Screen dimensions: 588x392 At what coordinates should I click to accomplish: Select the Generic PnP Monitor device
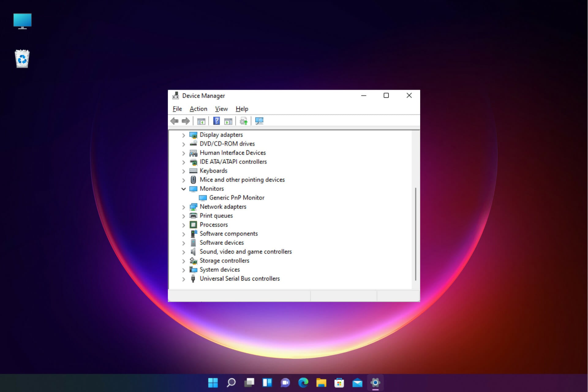[x=236, y=198]
